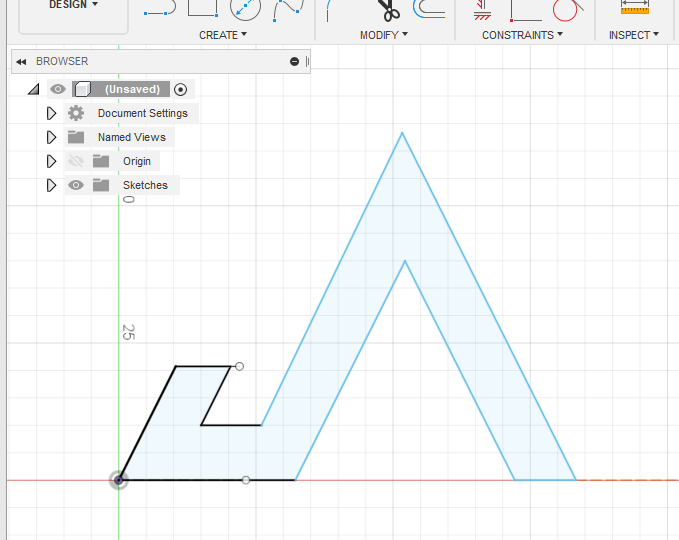This screenshot has height=540, width=679.
Task: Click the Origin folder icon
Action: pyautogui.click(x=101, y=161)
